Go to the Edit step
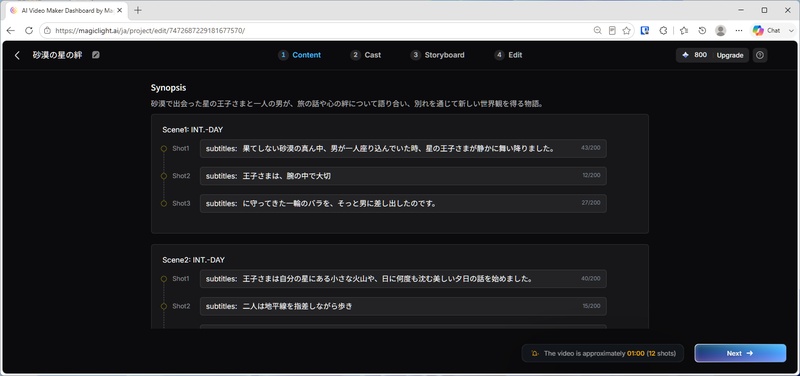The height and width of the screenshot is (376, 800). 508,55
